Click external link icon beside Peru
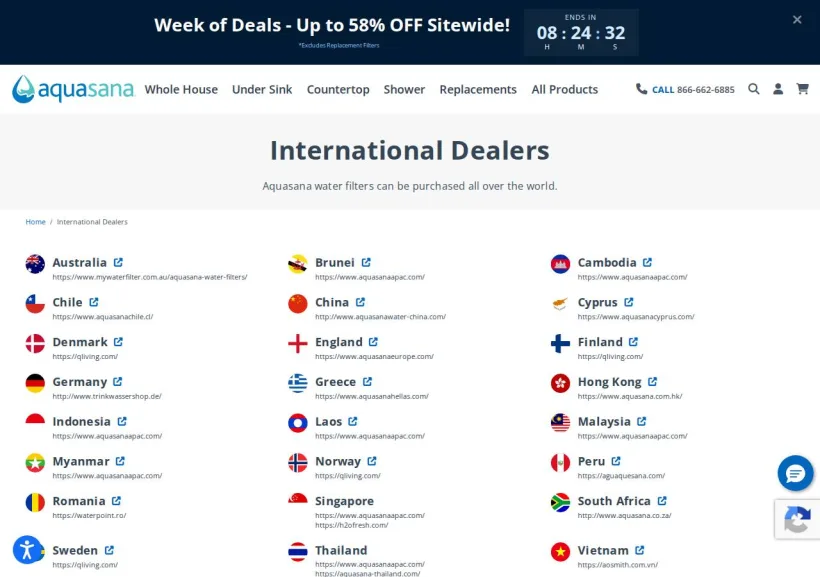 (x=616, y=461)
